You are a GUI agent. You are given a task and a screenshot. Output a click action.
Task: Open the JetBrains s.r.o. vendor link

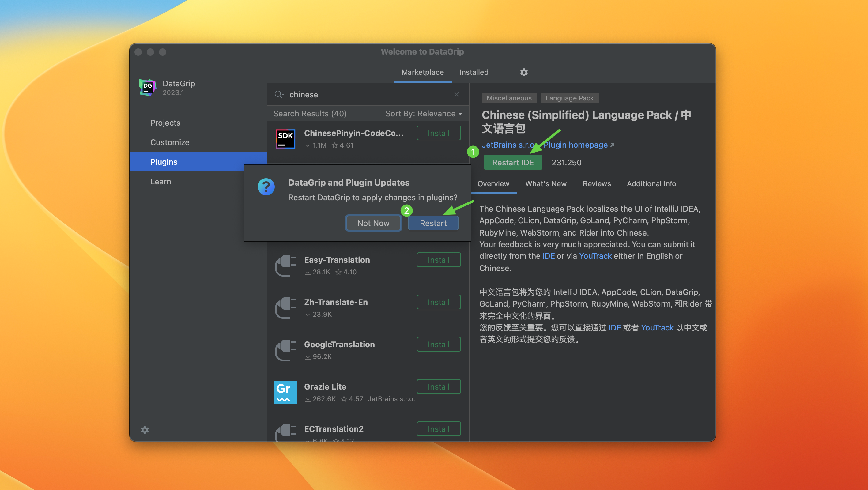click(x=508, y=145)
